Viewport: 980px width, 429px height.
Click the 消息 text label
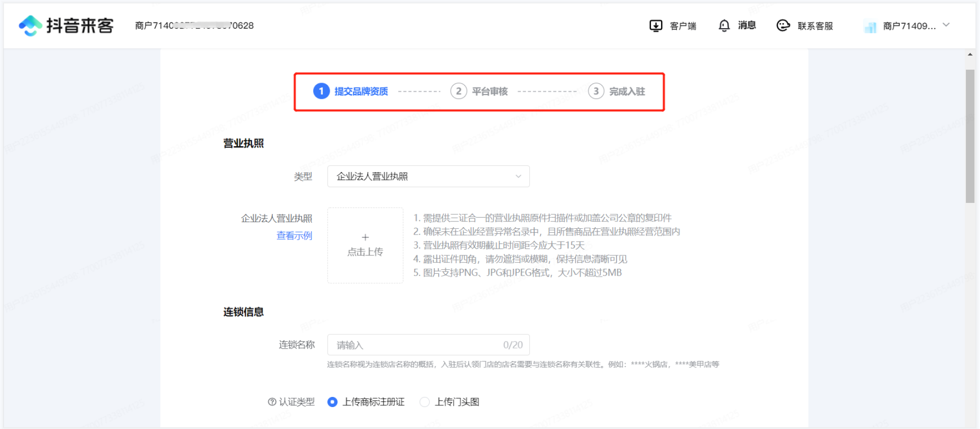click(747, 25)
